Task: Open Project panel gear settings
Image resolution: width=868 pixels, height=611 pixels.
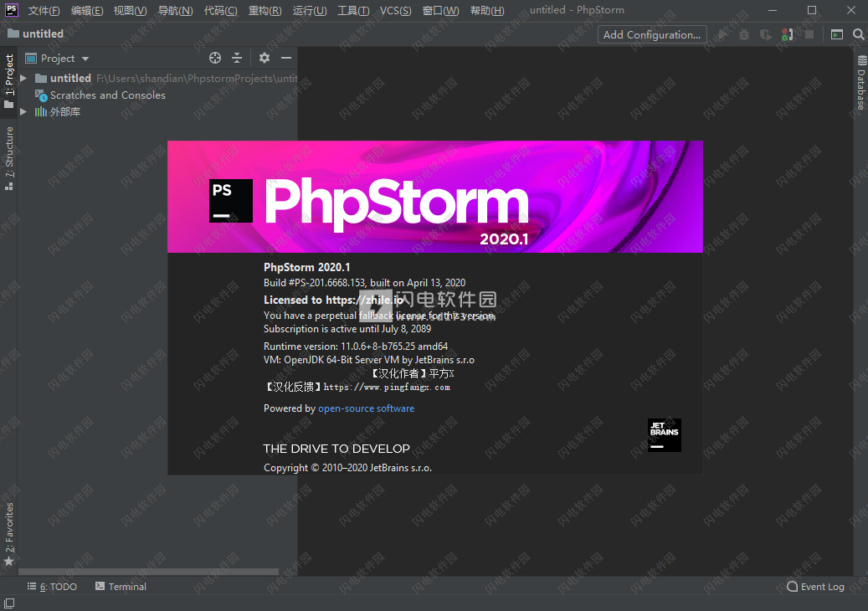Action: 265,58
